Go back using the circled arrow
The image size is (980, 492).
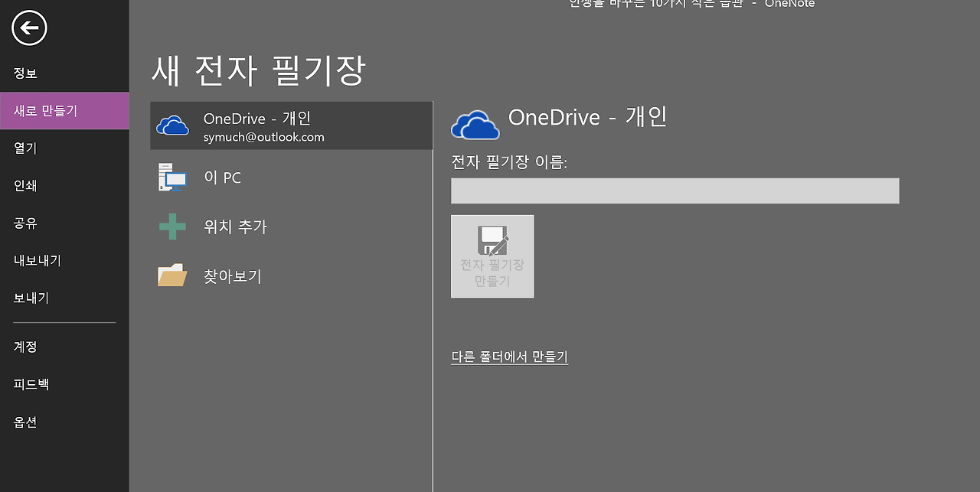pos(30,28)
